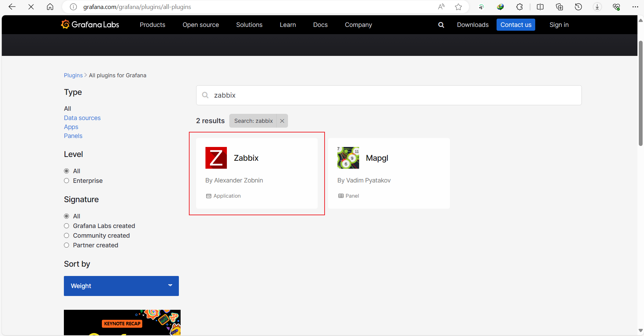Click the Zabbix red Z plugin logo
Viewport: 644px width, 336px height.
[x=216, y=158]
